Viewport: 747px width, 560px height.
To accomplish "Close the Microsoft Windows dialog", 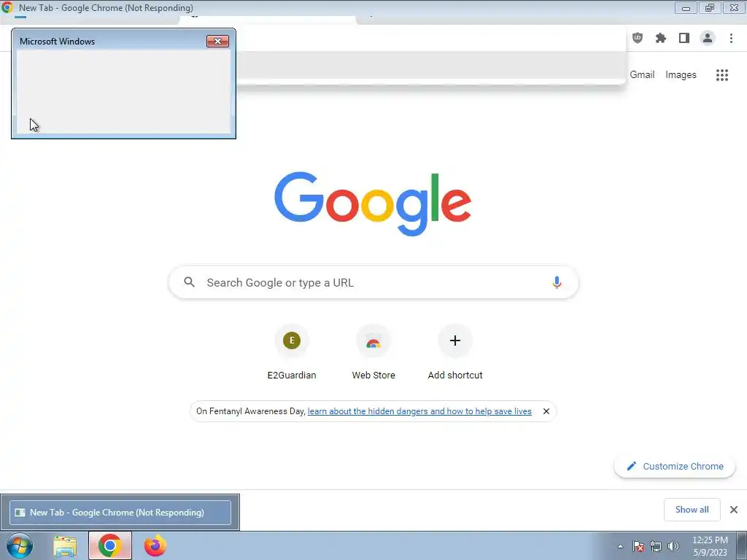I will pyautogui.click(x=217, y=41).
